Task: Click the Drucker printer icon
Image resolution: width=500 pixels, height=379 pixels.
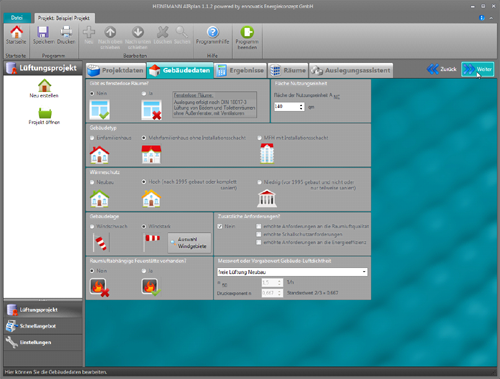Action: click(66, 32)
